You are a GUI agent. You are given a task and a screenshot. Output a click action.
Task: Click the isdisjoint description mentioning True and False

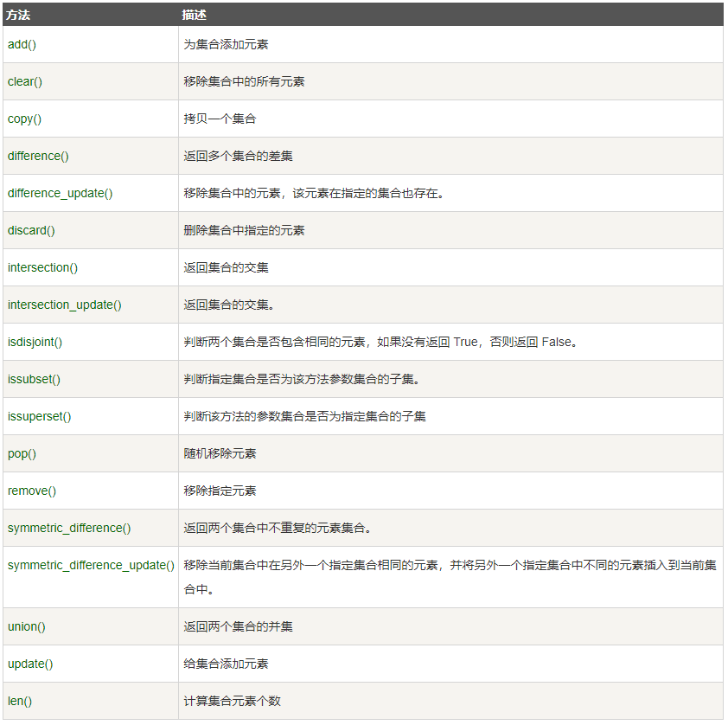tap(380, 342)
